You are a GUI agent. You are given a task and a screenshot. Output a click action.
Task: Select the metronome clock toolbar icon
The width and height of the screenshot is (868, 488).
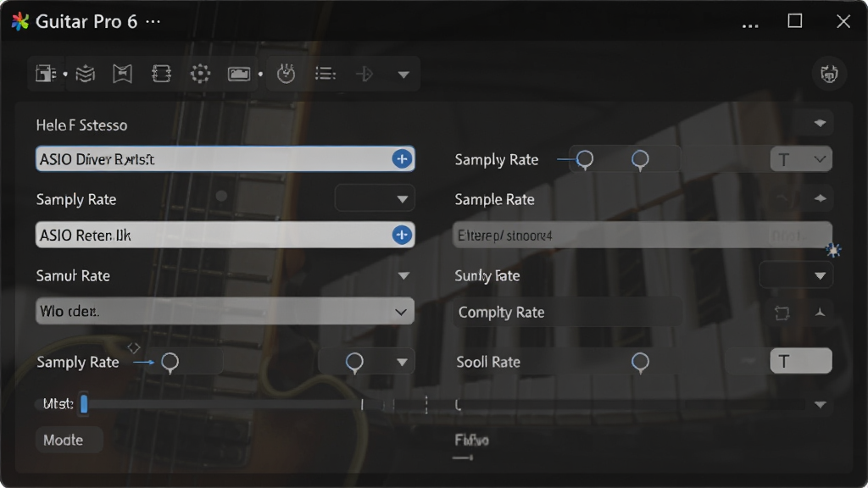tap(287, 74)
